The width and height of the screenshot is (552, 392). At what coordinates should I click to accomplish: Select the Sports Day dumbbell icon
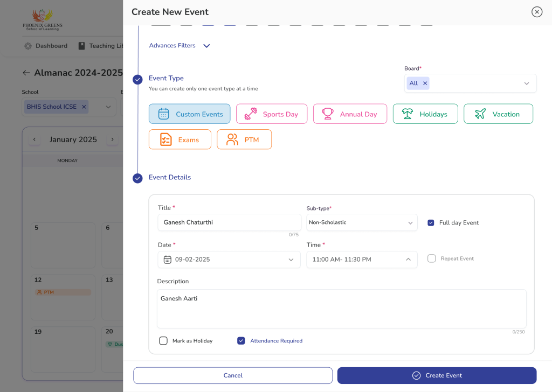tap(251, 114)
